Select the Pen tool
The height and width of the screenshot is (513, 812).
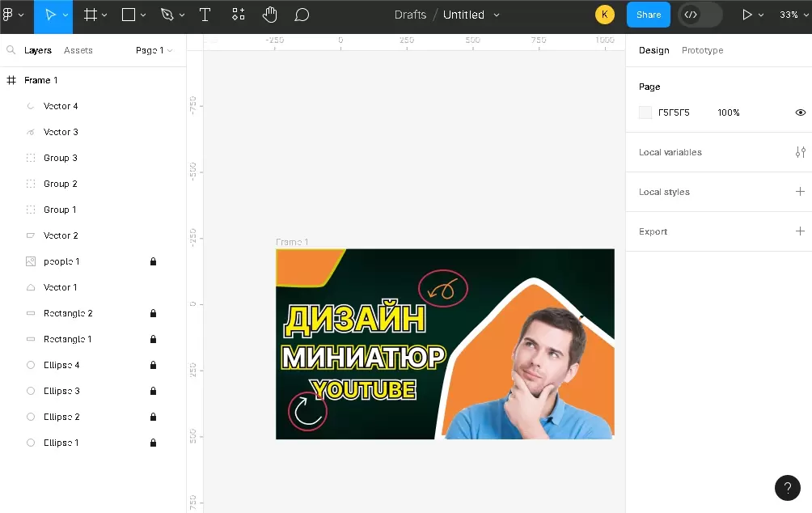click(167, 15)
